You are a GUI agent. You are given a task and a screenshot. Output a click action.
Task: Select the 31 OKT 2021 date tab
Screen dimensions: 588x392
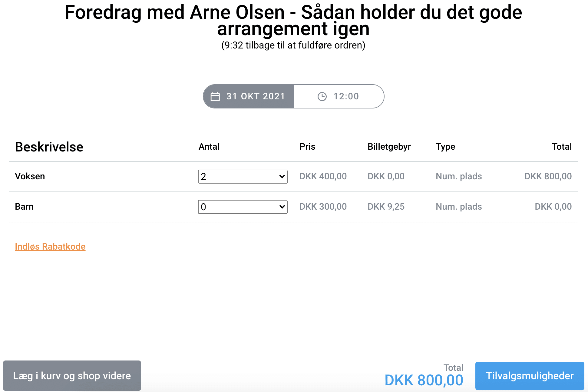249,96
